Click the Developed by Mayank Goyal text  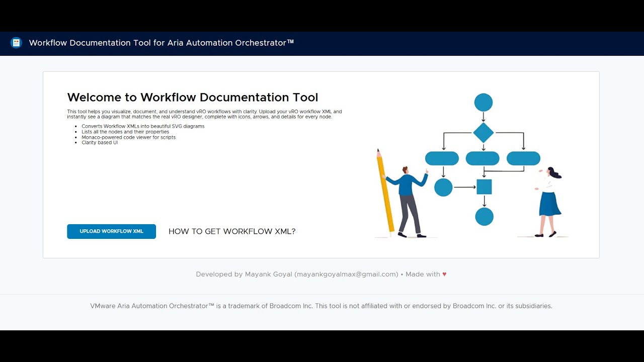(x=297, y=274)
